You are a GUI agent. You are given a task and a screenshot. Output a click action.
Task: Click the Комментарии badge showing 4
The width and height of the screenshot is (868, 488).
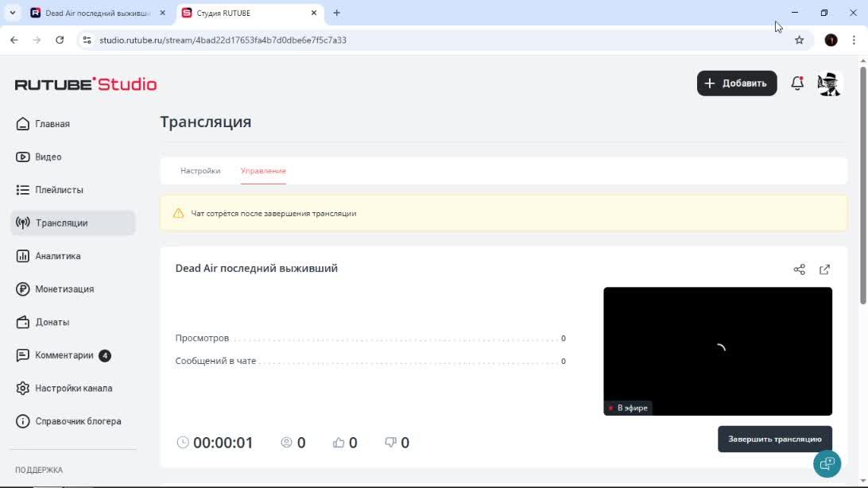click(105, 355)
